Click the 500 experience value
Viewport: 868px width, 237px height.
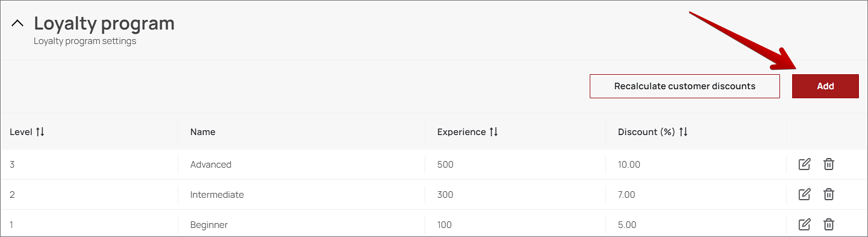(445, 164)
